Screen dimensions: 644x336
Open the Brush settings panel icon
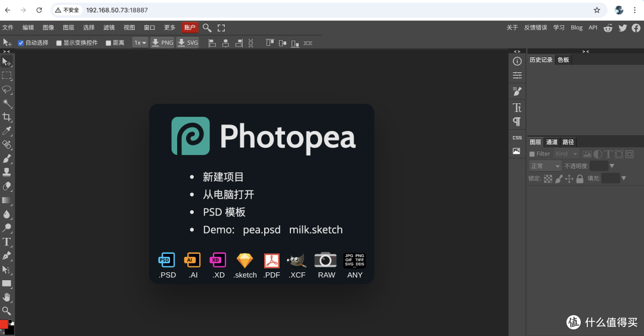tap(517, 91)
